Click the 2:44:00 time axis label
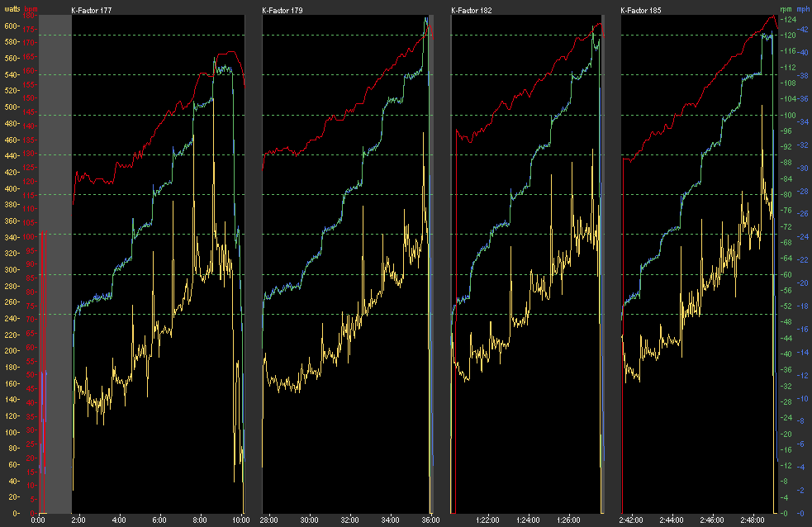The width and height of the screenshot is (812, 527). [671, 520]
